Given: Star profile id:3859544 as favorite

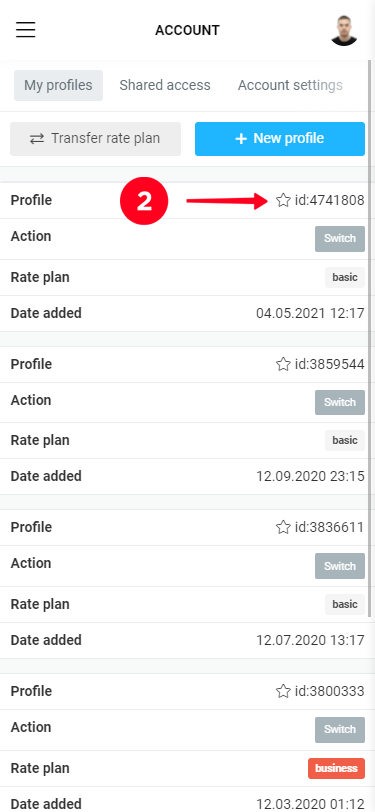Looking at the screenshot, I should pyautogui.click(x=283, y=364).
